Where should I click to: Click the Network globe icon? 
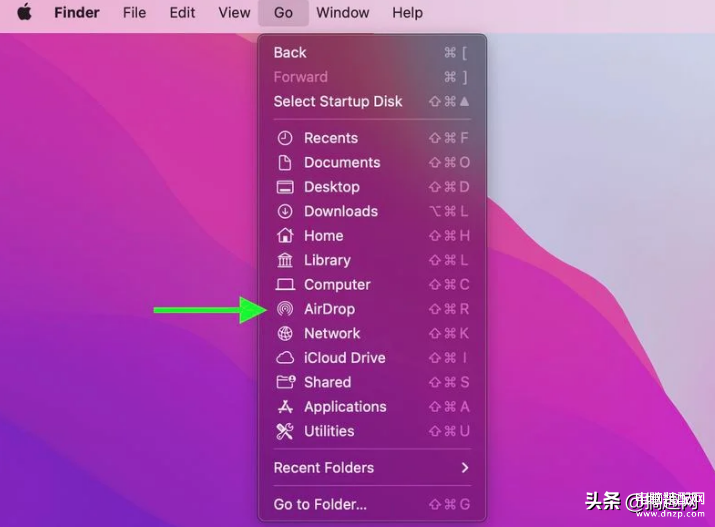click(x=285, y=334)
